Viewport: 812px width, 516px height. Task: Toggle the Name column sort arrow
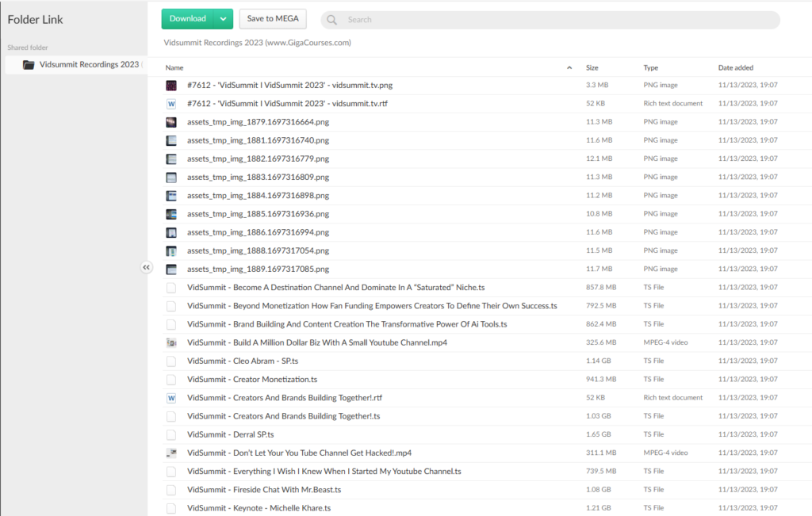[x=569, y=68]
